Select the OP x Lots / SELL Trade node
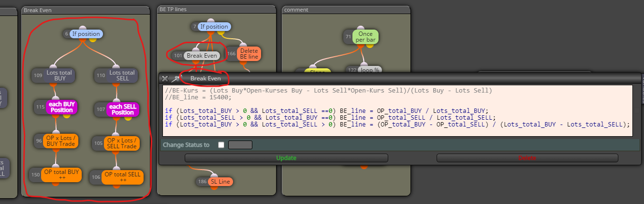 [x=116, y=143]
